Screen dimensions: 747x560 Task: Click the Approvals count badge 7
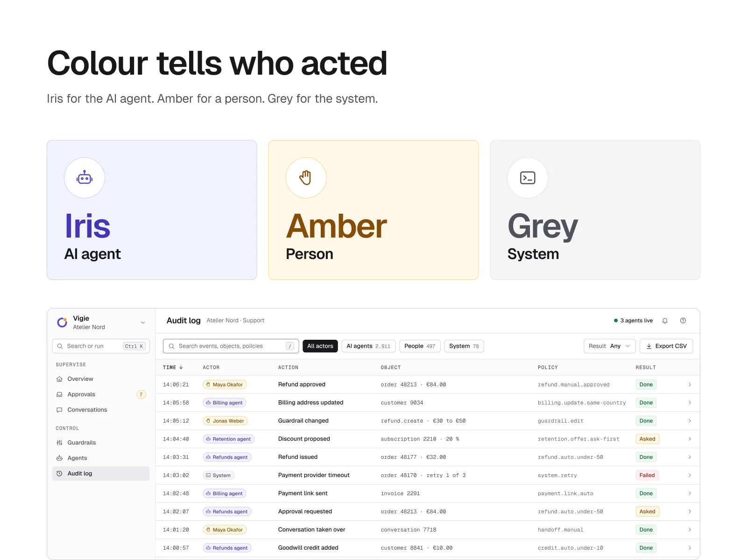tap(141, 394)
